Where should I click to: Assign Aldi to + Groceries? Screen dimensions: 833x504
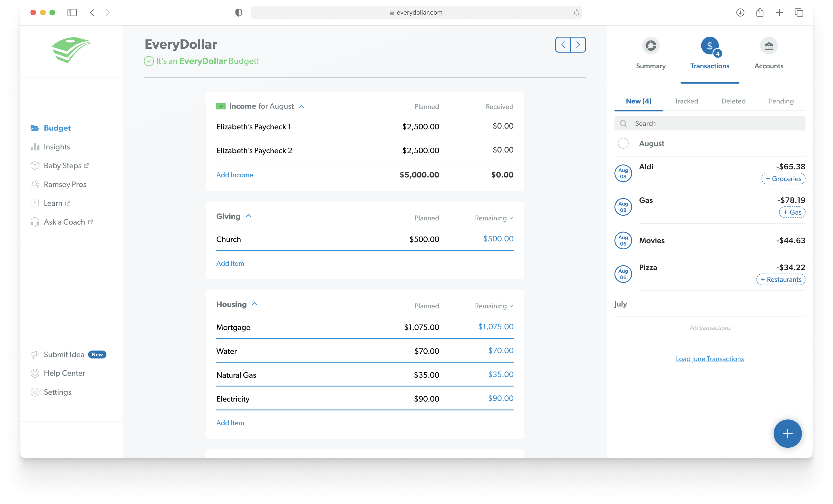[783, 179]
